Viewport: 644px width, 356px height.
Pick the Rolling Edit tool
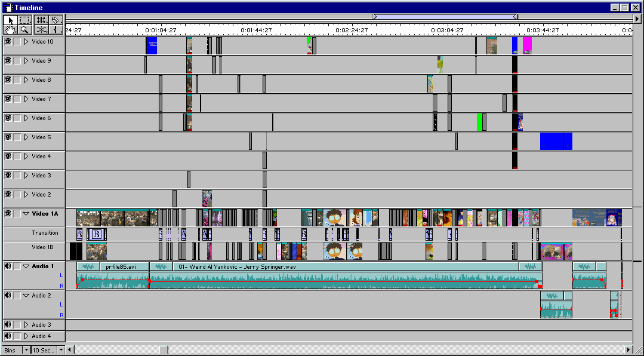tap(41, 20)
